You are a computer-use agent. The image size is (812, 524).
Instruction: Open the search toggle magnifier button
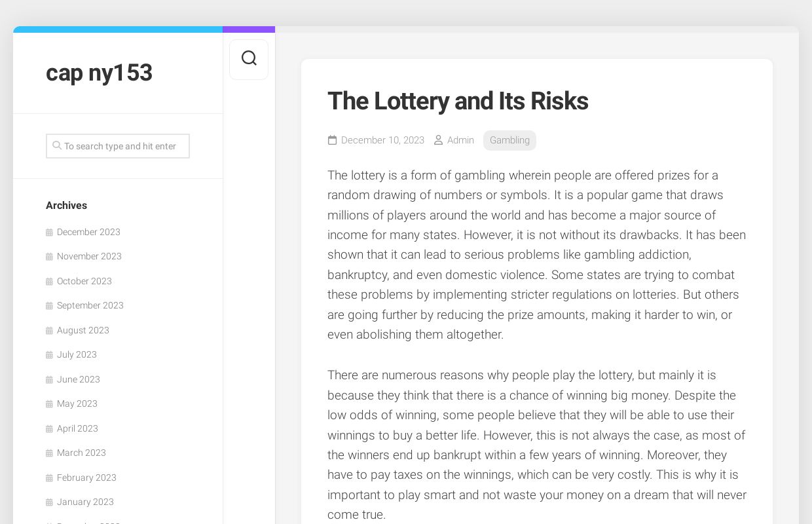click(249, 59)
